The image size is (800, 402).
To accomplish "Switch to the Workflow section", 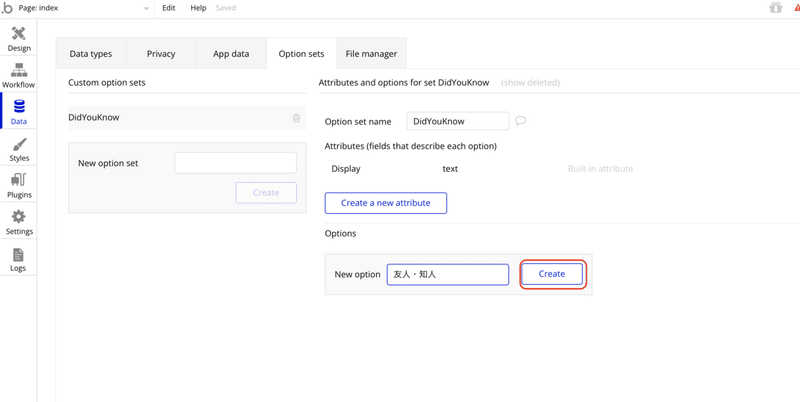I will (19, 76).
